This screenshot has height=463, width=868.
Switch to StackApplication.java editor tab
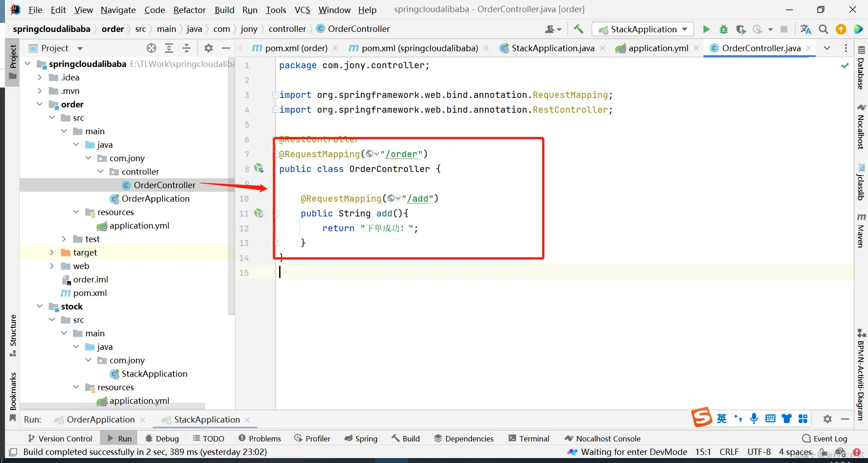point(552,48)
